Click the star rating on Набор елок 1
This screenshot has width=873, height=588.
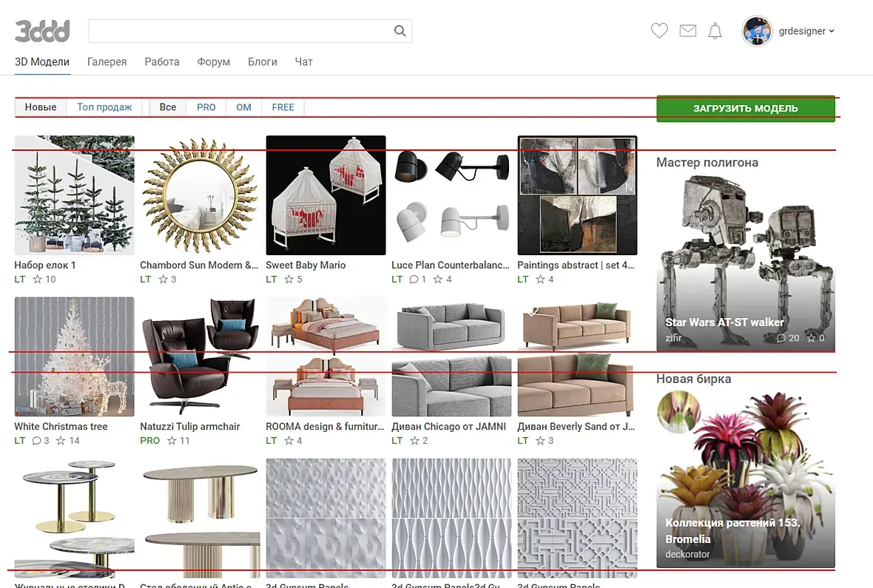point(37,279)
